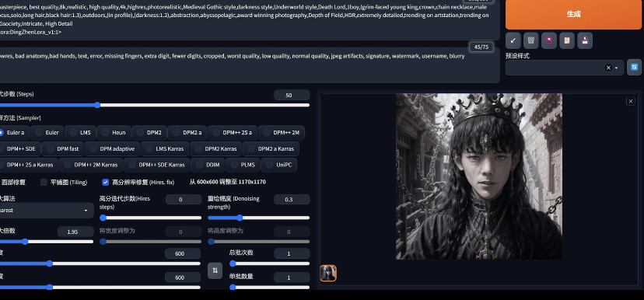
Task: Select the DPM2 a Karras sampler
Action: click(271, 148)
